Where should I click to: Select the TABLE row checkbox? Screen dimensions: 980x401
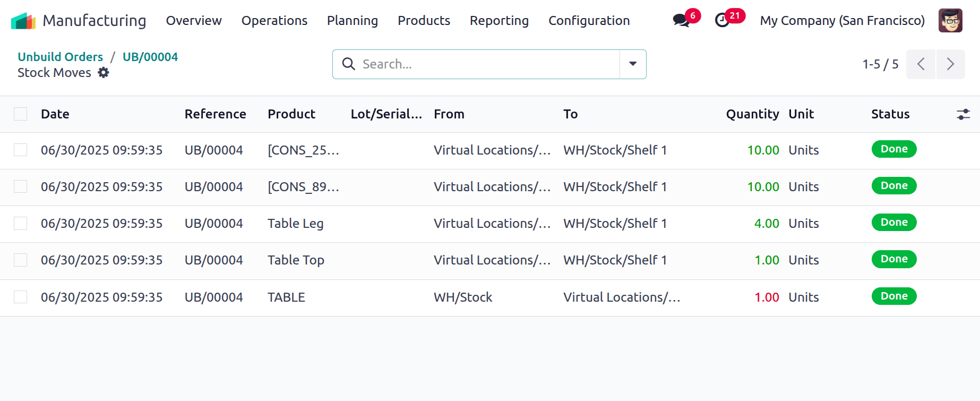[20, 297]
